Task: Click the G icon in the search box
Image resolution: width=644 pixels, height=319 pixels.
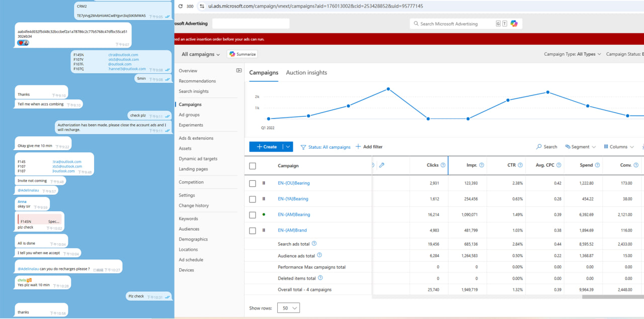Action: coord(498,24)
